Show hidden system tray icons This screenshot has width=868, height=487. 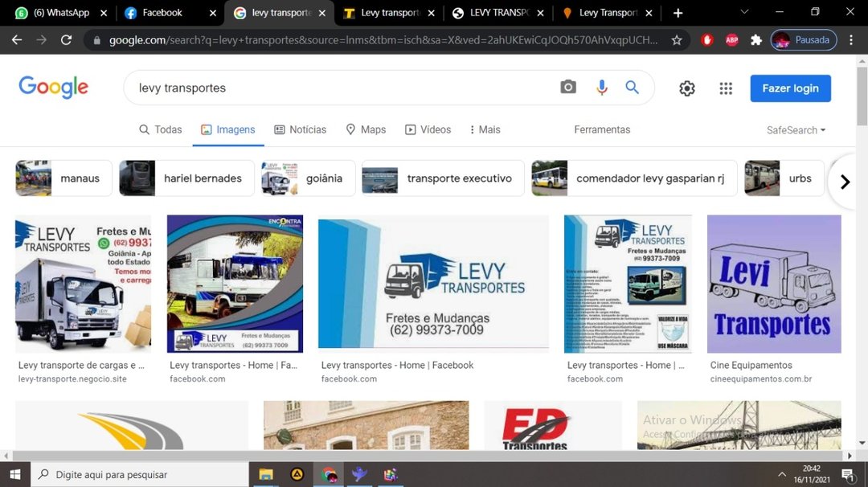point(782,474)
